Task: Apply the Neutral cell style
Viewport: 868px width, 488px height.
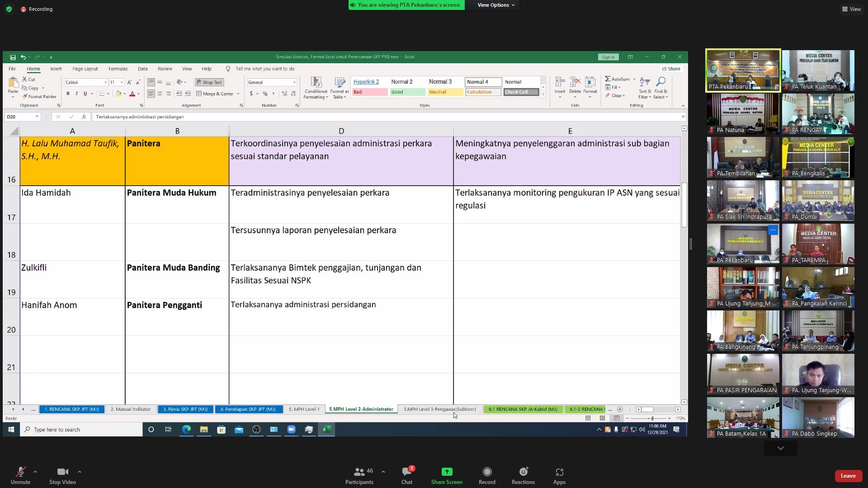Action: (445, 92)
